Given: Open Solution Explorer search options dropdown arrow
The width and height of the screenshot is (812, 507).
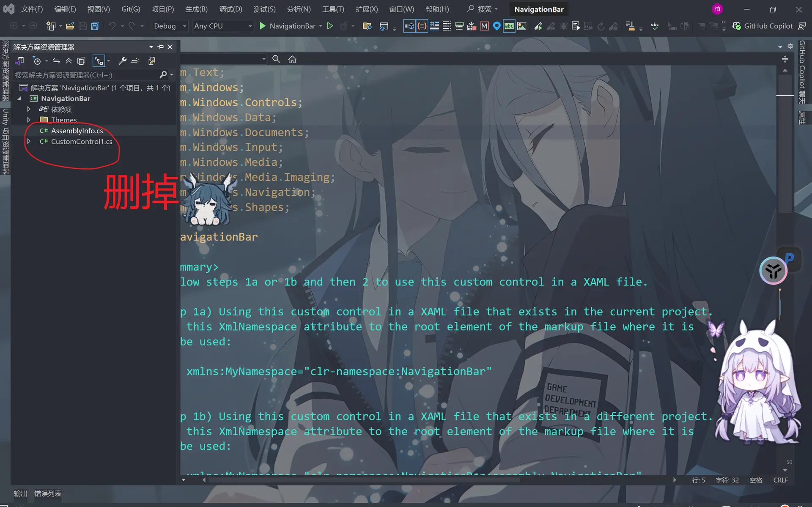Looking at the screenshot, I should point(171,75).
